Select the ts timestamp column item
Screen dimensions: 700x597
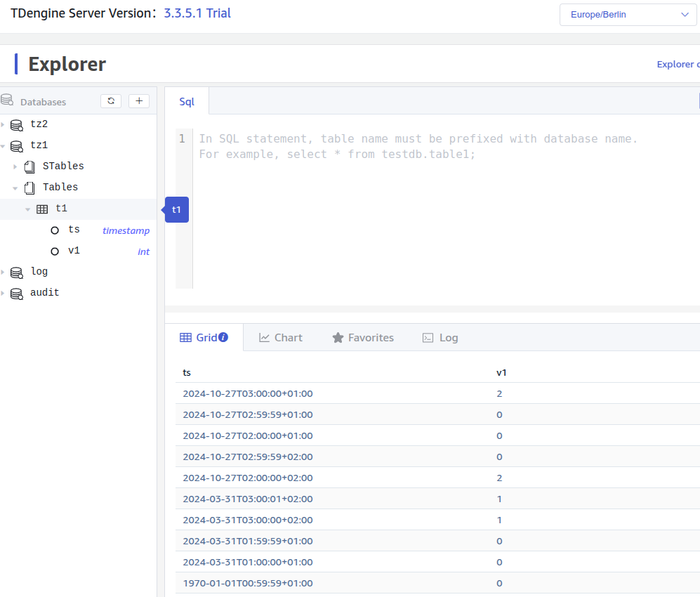(x=74, y=230)
